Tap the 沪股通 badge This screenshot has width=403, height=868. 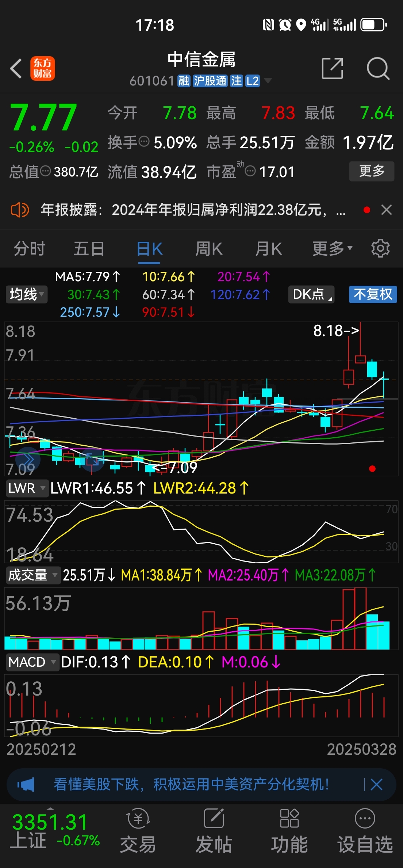pos(210,81)
